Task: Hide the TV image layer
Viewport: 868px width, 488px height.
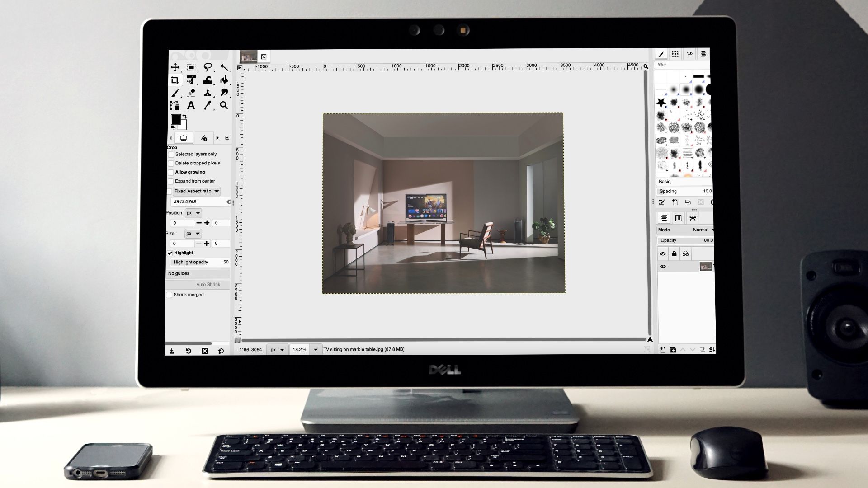Action: pyautogui.click(x=663, y=266)
